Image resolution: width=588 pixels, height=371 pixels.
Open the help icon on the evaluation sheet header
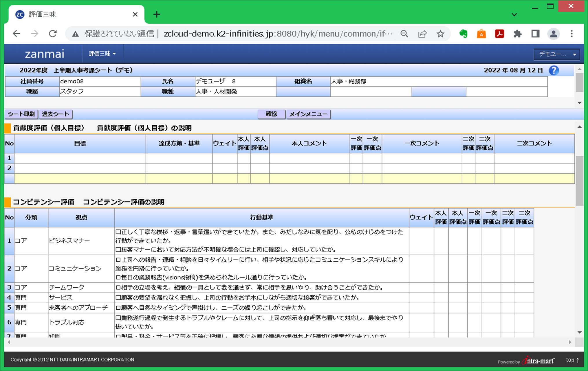(554, 70)
